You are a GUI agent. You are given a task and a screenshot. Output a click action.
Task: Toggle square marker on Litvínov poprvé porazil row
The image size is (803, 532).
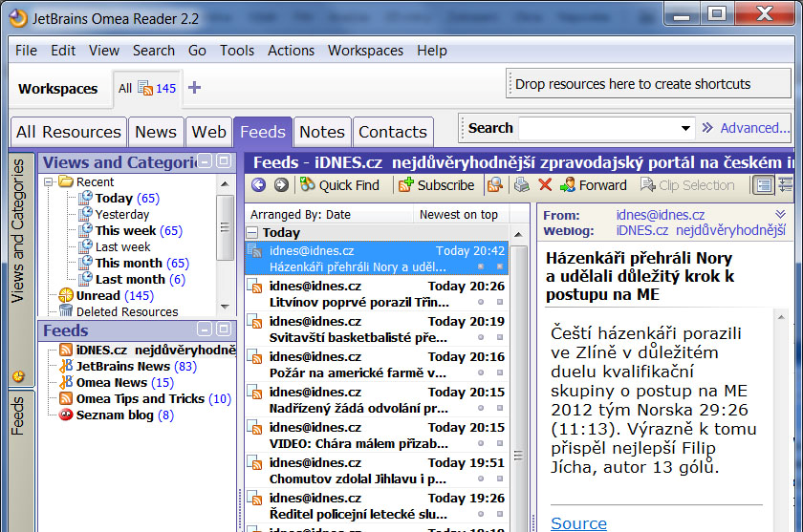(x=500, y=302)
